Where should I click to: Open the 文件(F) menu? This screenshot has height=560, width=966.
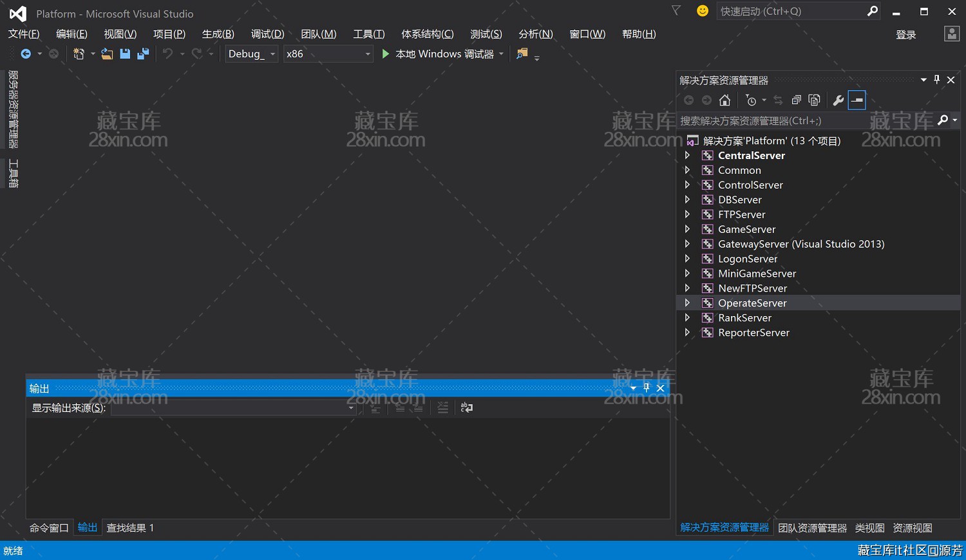pos(24,34)
